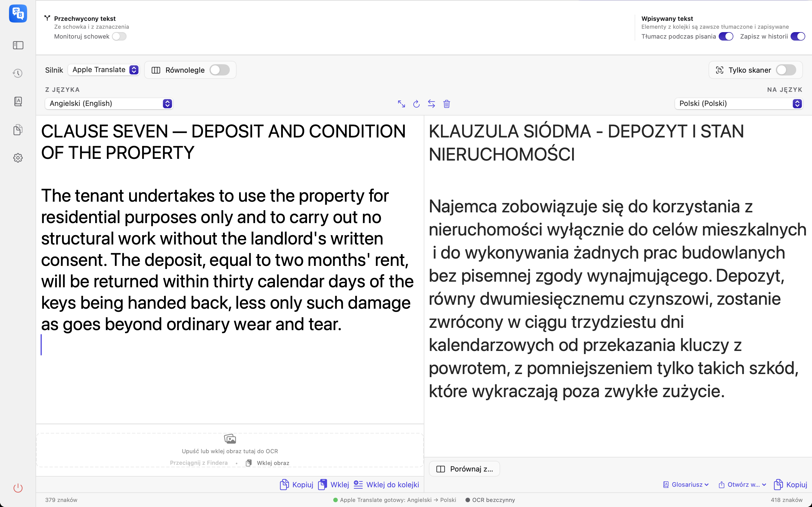
Task: Open the Apple Translate engine dropdown
Action: tap(104, 70)
